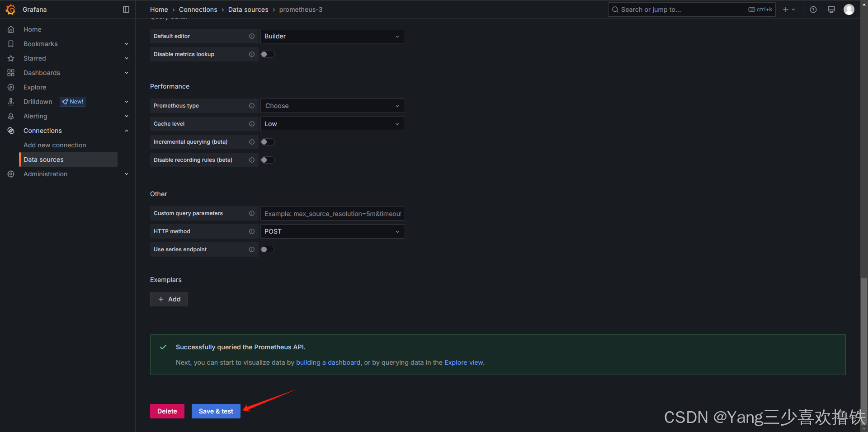Viewport: 868px width, 432px height.
Task: Click the Drilldown icon in sidebar
Action: click(11, 102)
